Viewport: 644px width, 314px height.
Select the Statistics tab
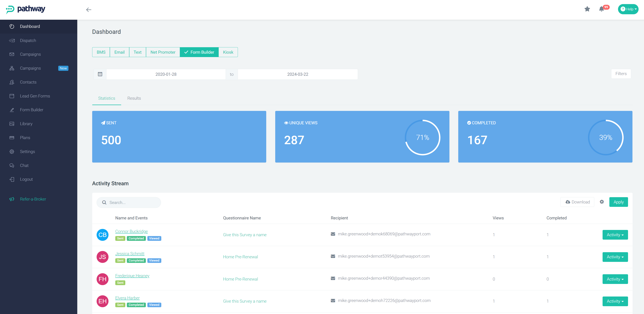(x=106, y=98)
